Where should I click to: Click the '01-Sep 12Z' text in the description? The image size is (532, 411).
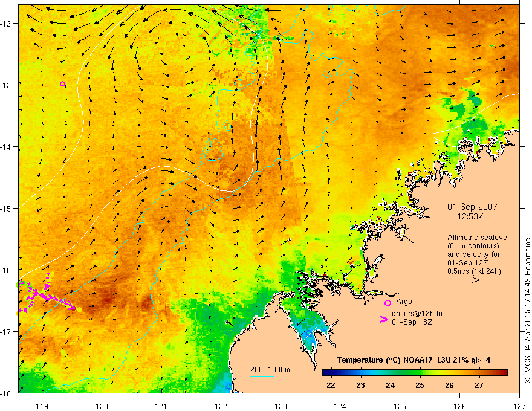click(467, 263)
